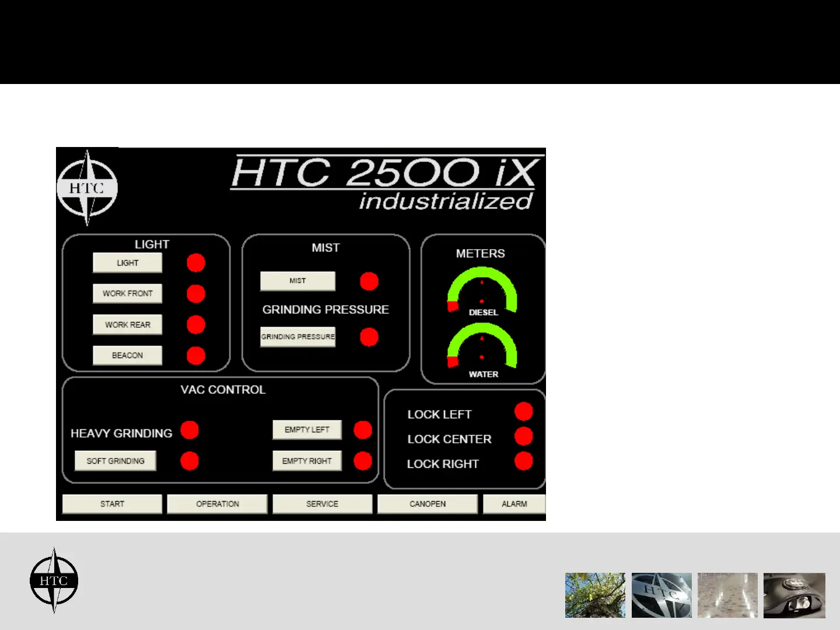
Task: Click the LOCK LEFT label
Action: coord(439,414)
